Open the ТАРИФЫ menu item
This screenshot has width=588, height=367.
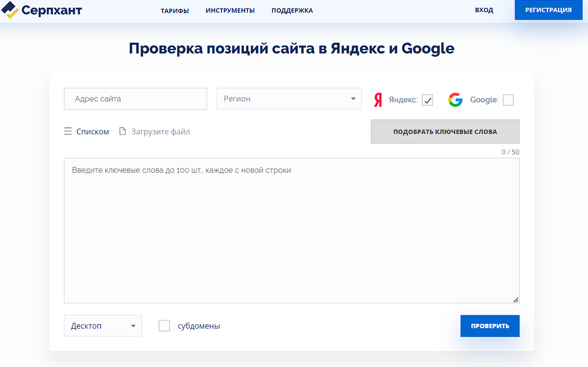point(175,10)
